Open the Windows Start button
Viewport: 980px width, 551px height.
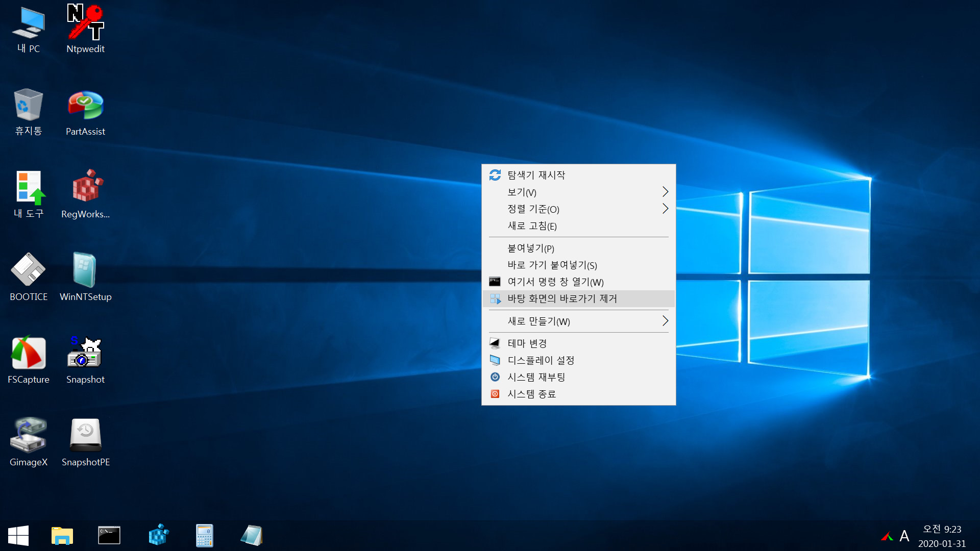(18, 536)
